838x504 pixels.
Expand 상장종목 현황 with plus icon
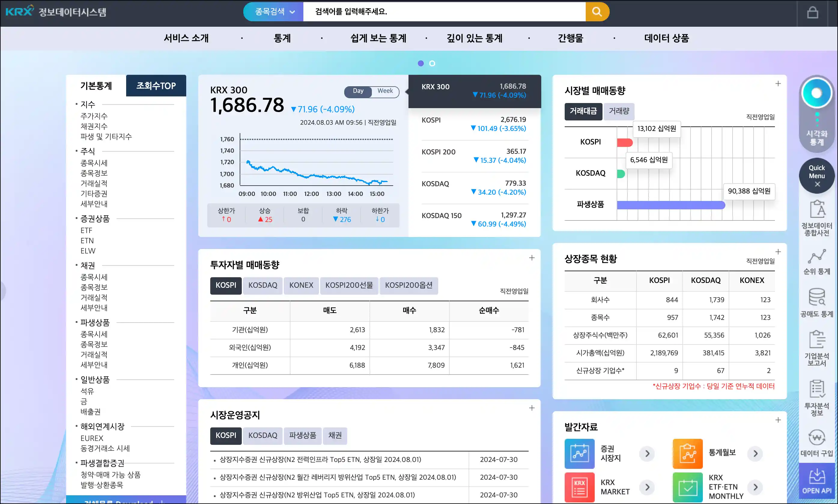tap(778, 252)
